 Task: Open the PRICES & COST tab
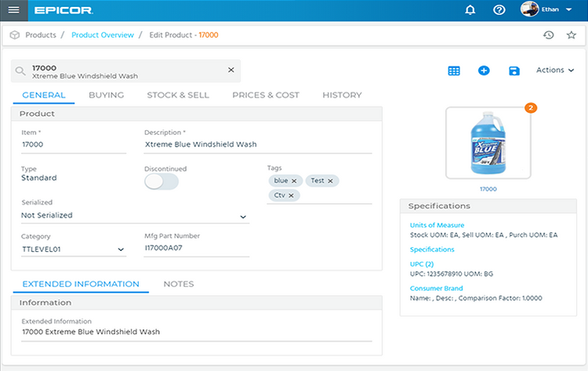point(266,95)
